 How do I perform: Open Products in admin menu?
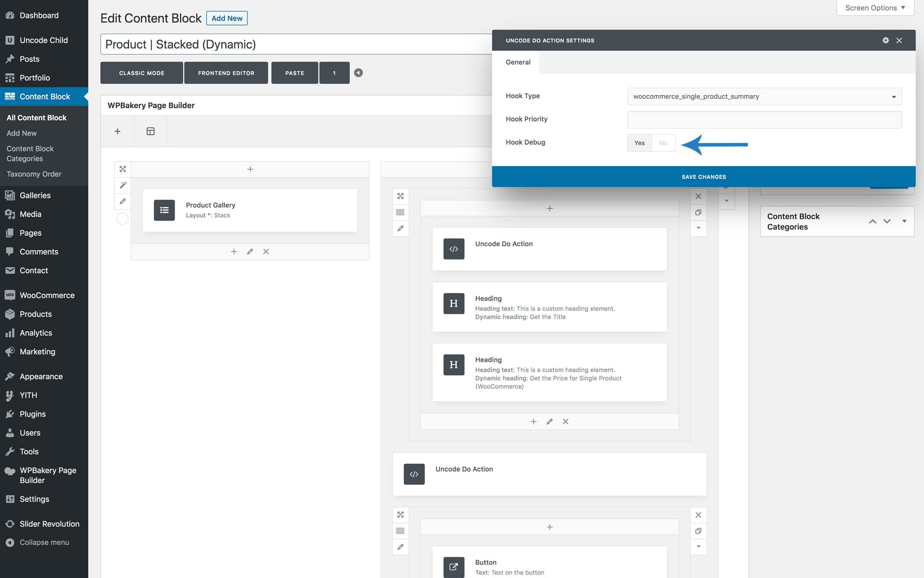(x=36, y=314)
